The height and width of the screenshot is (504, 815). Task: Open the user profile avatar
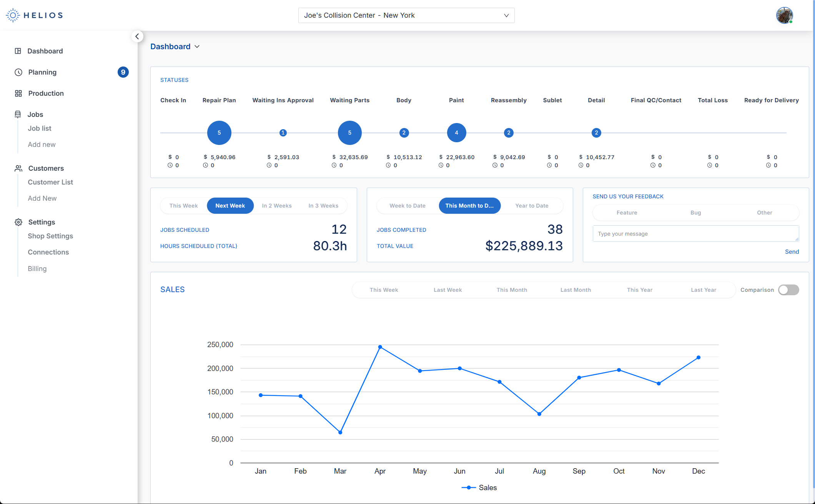pyautogui.click(x=785, y=15)
